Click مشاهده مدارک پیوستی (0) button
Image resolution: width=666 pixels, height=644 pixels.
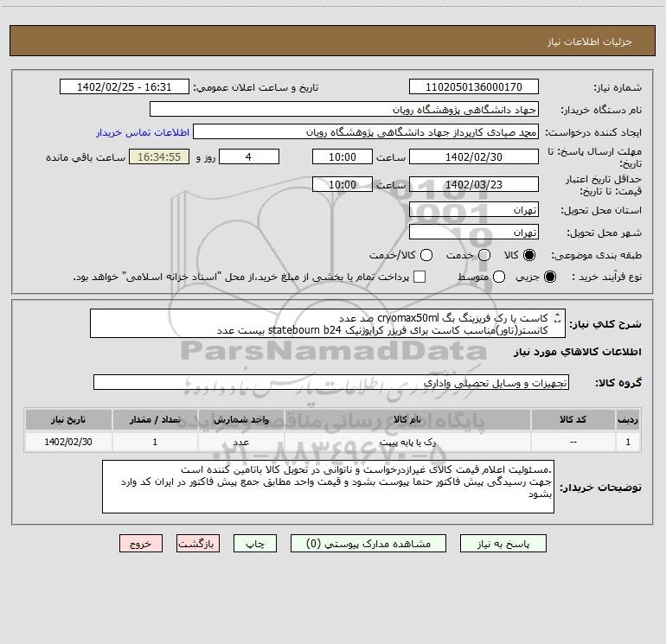click(368, 544)
